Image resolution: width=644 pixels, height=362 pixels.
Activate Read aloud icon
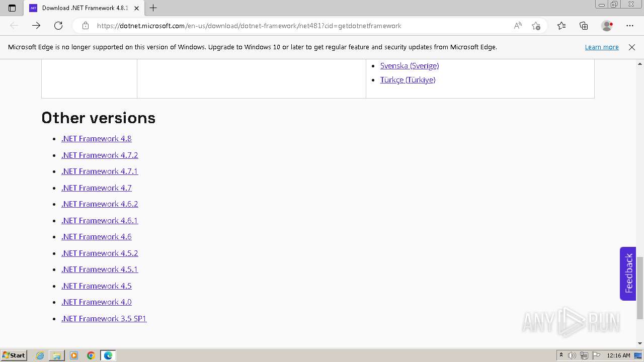click(x=518, y=26)
